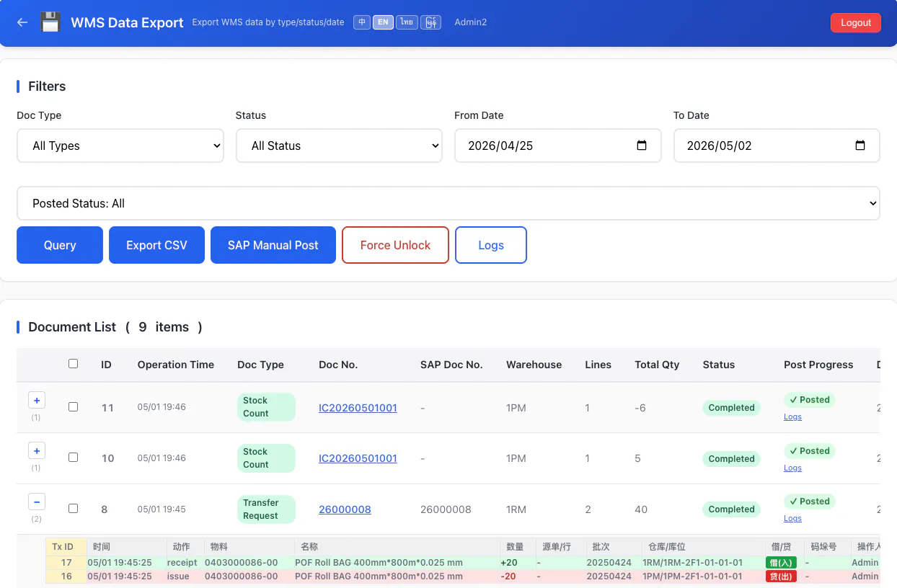Switch language to Burmese
897x588 pixels.
coord(431,22)
